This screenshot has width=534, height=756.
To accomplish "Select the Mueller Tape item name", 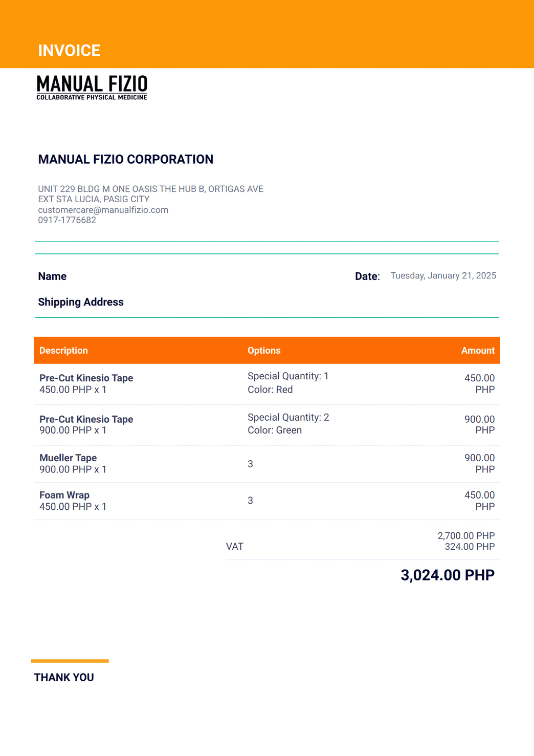I will [x=68, y=458].
